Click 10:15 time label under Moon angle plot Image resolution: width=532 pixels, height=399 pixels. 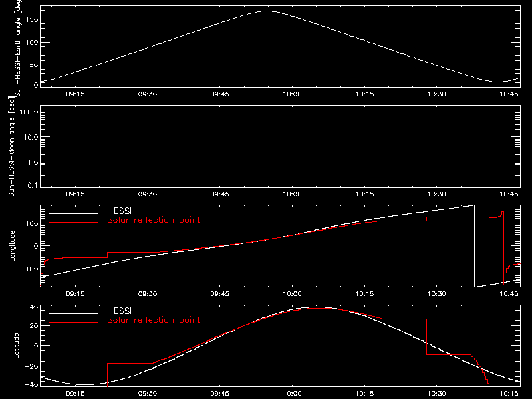(364, 194)
